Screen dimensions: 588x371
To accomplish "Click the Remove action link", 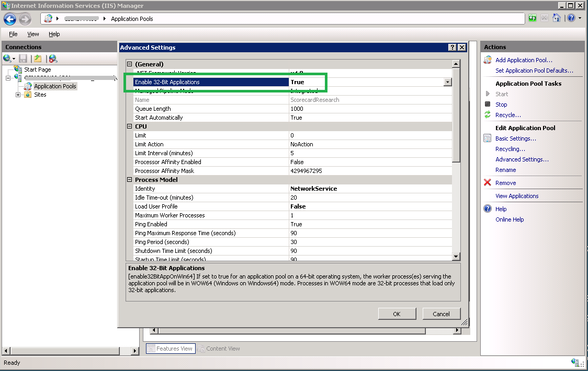I will point(505,183).
